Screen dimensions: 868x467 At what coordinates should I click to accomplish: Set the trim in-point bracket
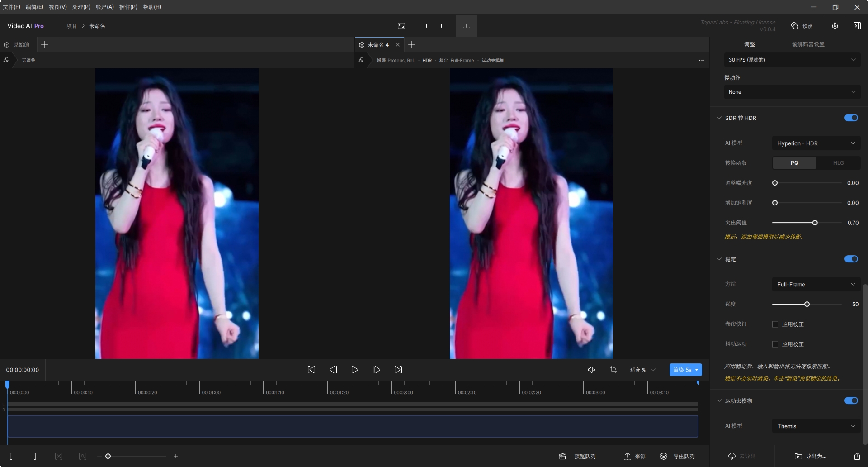click(x=11, y=456)
